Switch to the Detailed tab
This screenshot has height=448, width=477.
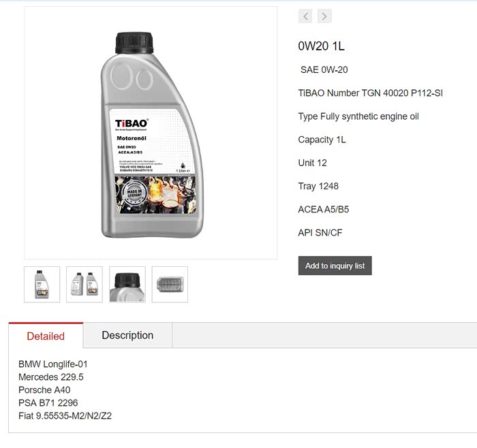click(x=46, y=336)
